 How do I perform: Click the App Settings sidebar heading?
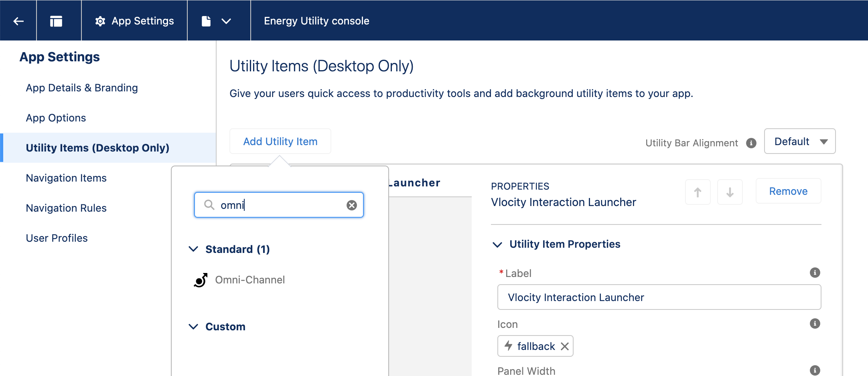pos(60,57)
